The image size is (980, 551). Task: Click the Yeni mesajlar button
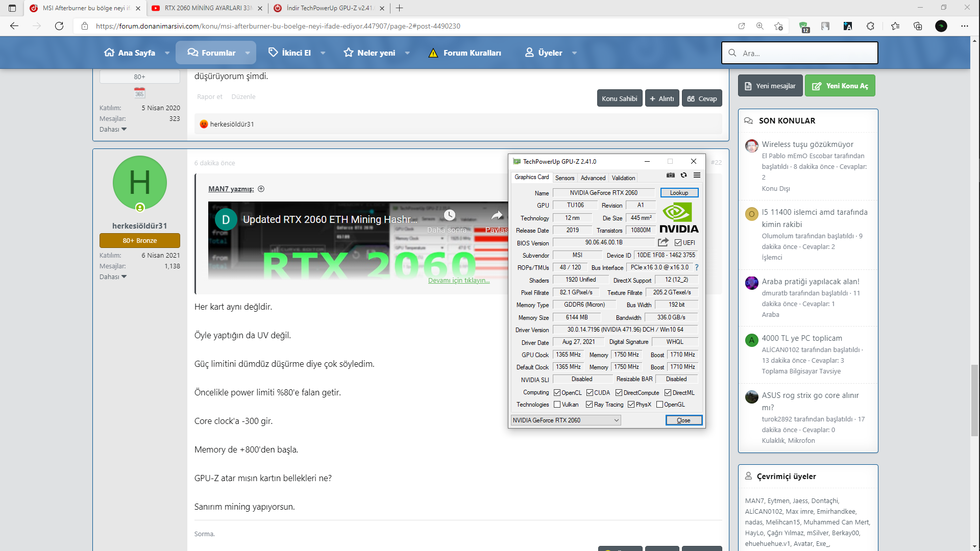pos(770,86)
